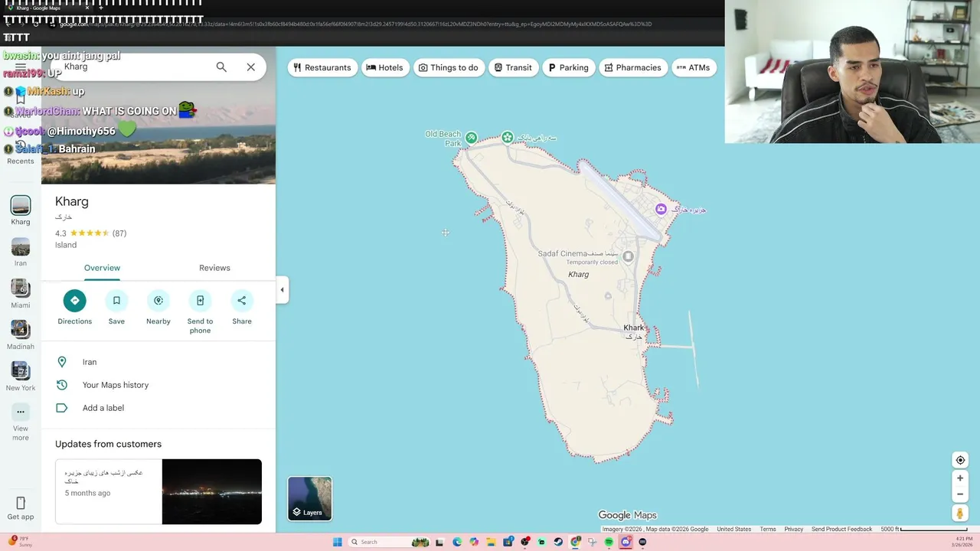Click the Street View pegman icon
Screen dimensions: 980x551
coord(960,514)
